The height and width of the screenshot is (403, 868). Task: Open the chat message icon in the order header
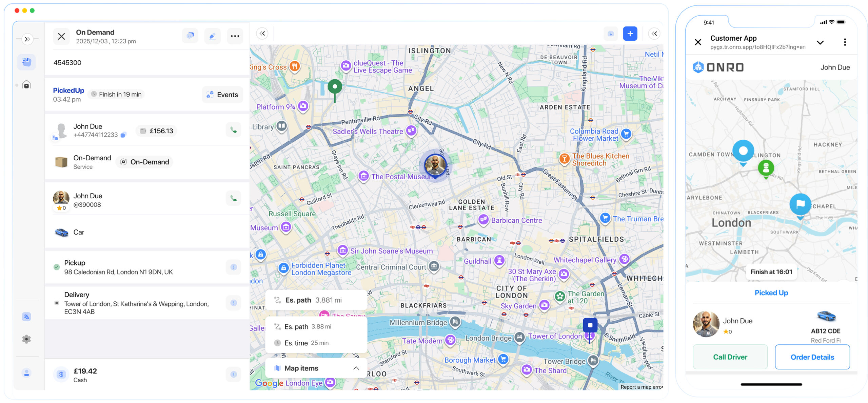[x=190, y=36]
